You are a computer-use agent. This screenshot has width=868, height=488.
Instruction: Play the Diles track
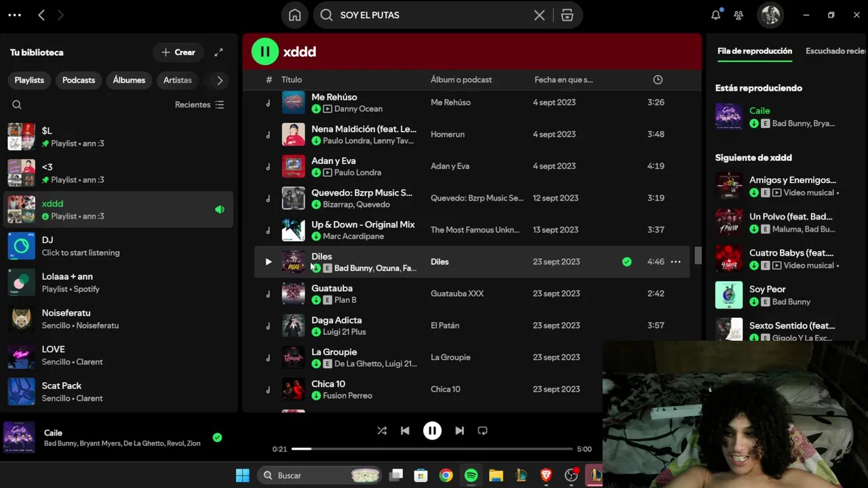(x=269, y=262)
